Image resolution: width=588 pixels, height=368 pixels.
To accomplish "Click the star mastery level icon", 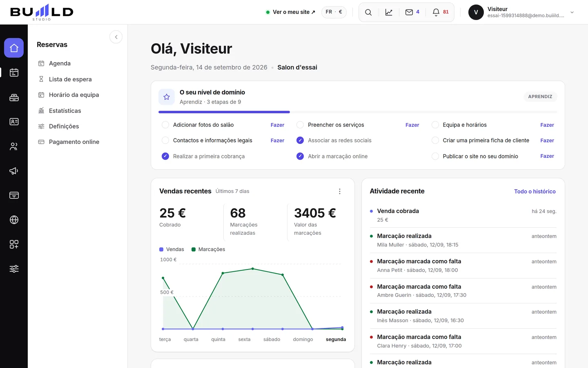I will pyautogui.click(x=167, y=97).
